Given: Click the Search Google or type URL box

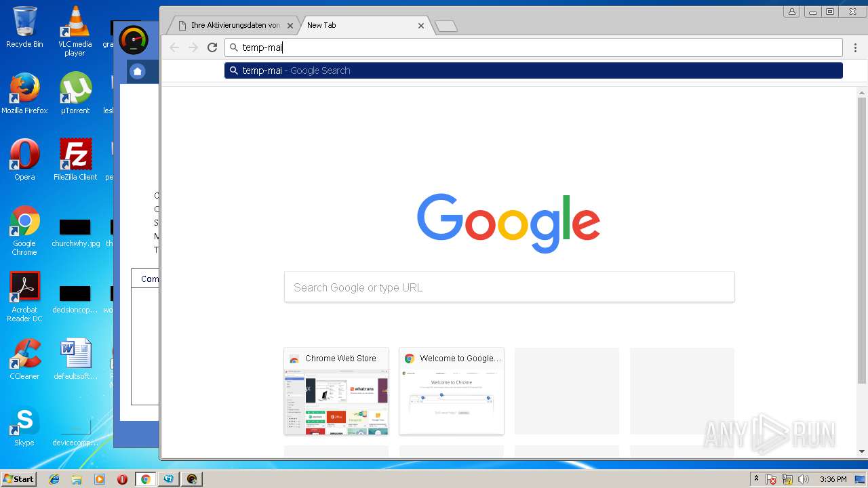Looking at the screenshot, I should coord(509,287).
